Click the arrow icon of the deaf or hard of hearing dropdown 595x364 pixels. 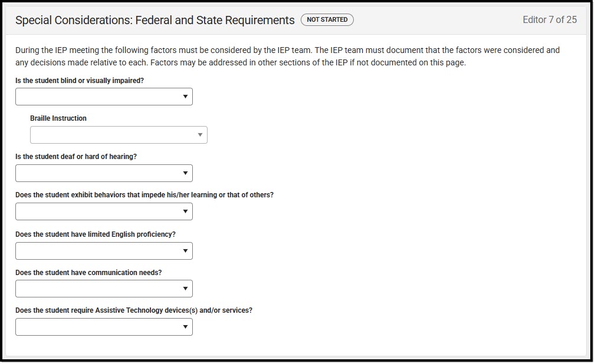[x=185, y=173]
